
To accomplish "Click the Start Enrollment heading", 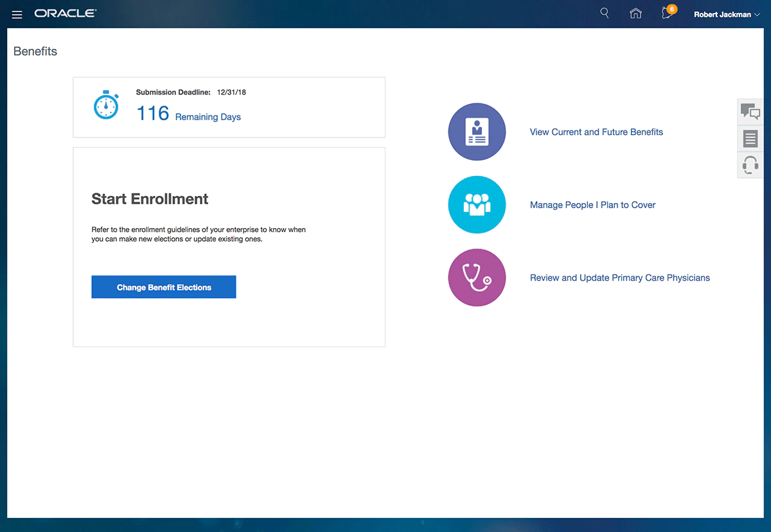I will pos(150,199).
